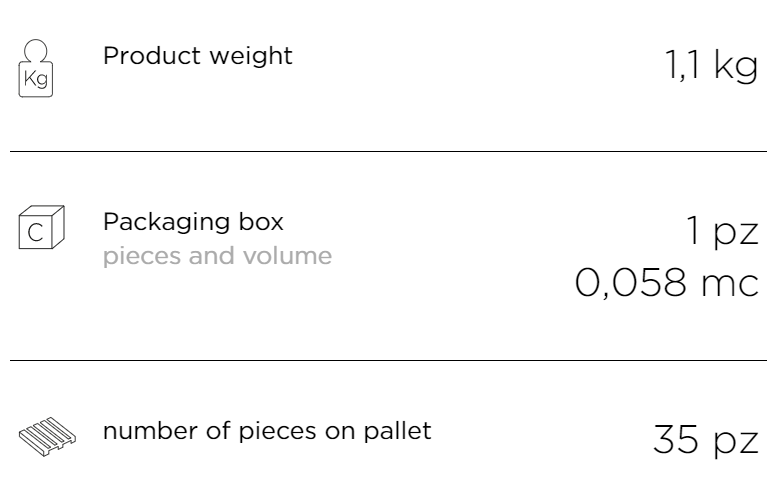This screenshot has width=776, height=500.
Task: Click the number 35 in the pallet count
Action: [676, 439]
